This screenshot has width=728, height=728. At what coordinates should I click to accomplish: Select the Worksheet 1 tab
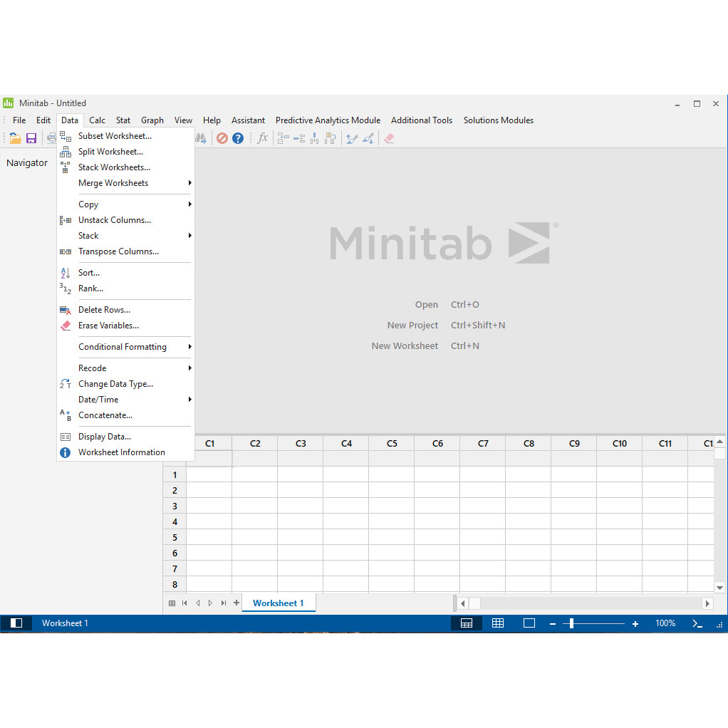tap(279, 603)
